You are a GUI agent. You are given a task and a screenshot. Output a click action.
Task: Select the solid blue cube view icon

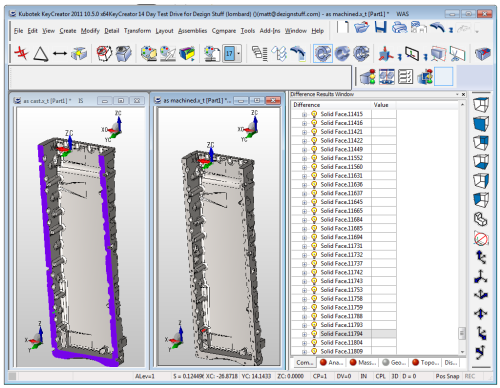tap(481, 123)
